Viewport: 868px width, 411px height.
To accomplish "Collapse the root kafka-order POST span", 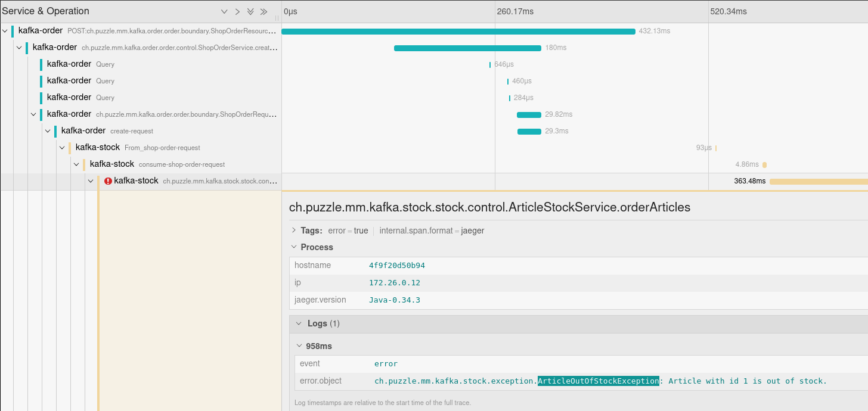I will [x=5, y=30].
